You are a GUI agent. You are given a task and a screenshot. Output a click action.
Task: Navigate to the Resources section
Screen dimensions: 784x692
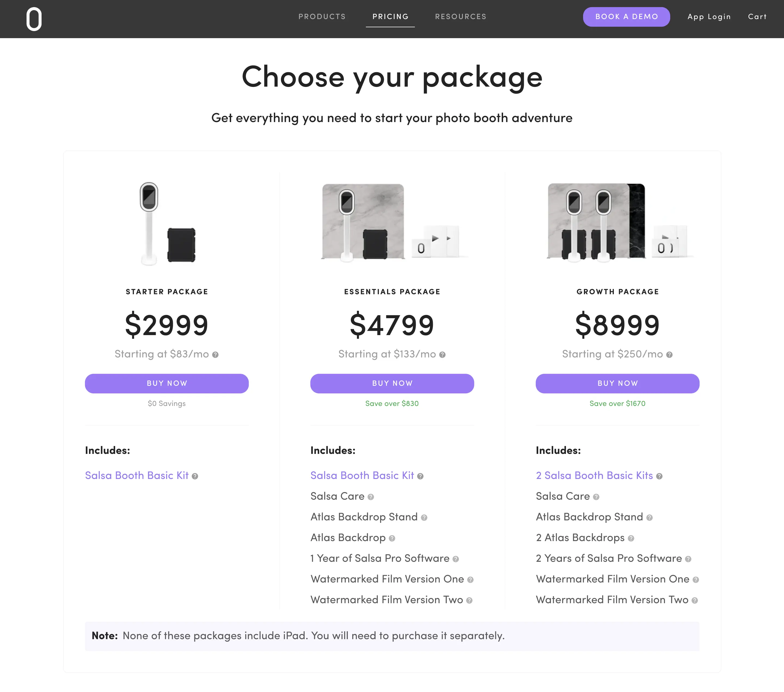click(x=460, y=17)
